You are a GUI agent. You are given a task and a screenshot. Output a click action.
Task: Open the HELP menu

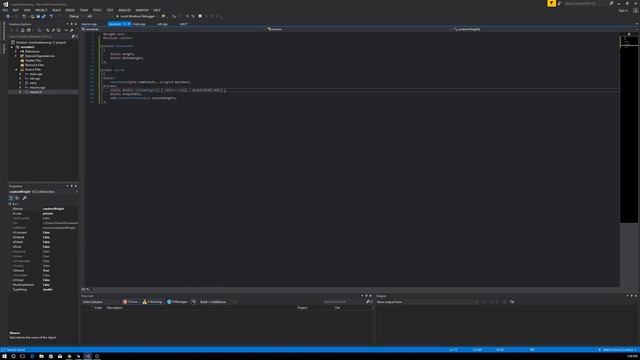pyautogui.click(x=157, y=10)
